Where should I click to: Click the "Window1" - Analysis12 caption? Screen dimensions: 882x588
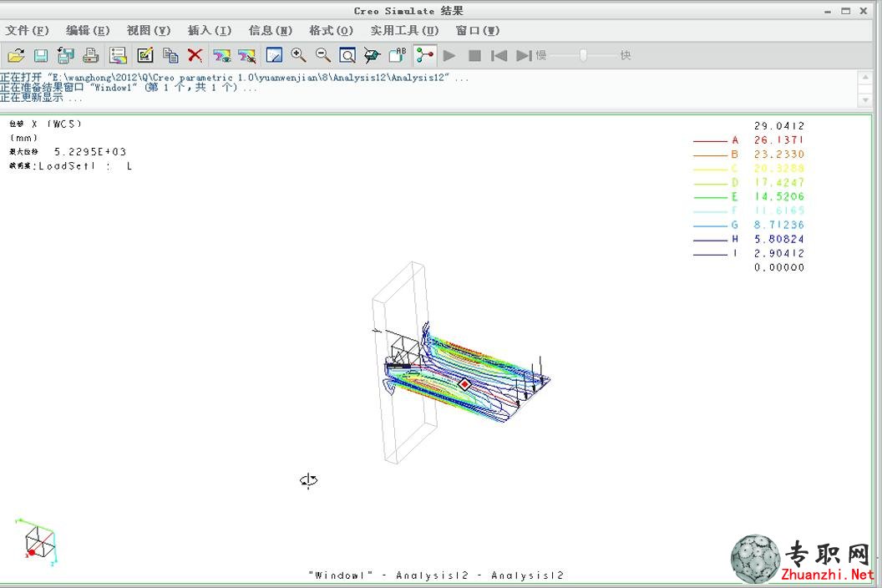[436, 575]
